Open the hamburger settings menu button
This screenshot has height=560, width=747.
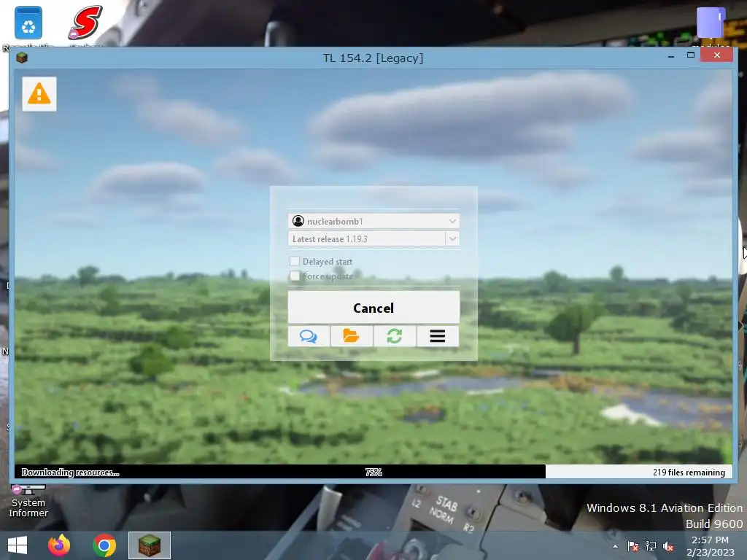438,336
